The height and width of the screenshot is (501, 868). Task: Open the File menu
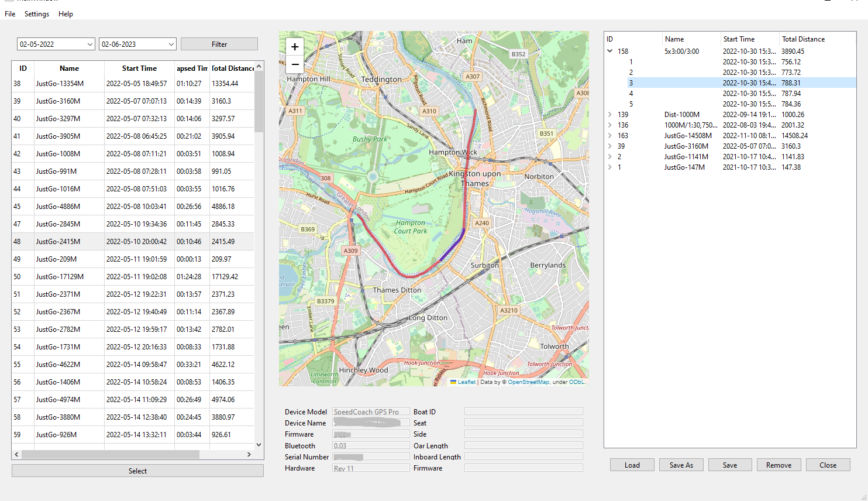tap(10, 13)
